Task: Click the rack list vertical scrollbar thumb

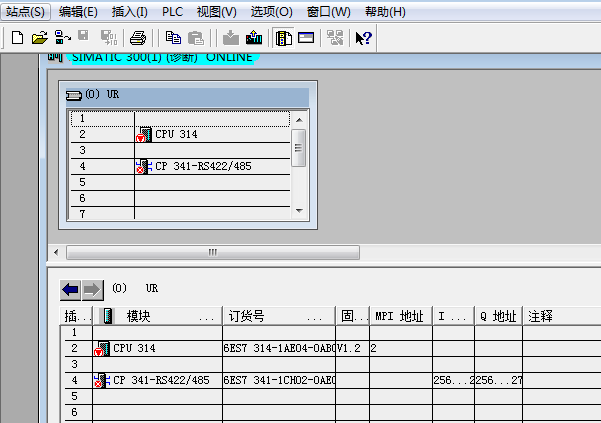Action: pyautogui.click(x=299, y=148)
